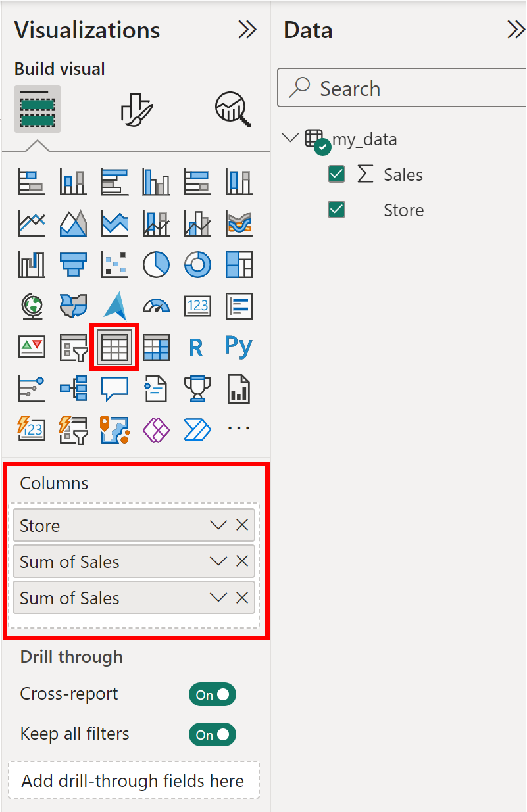Switch to the Matrix visual
The height and width of the screenshot is (812, 527).
point(156,346)
